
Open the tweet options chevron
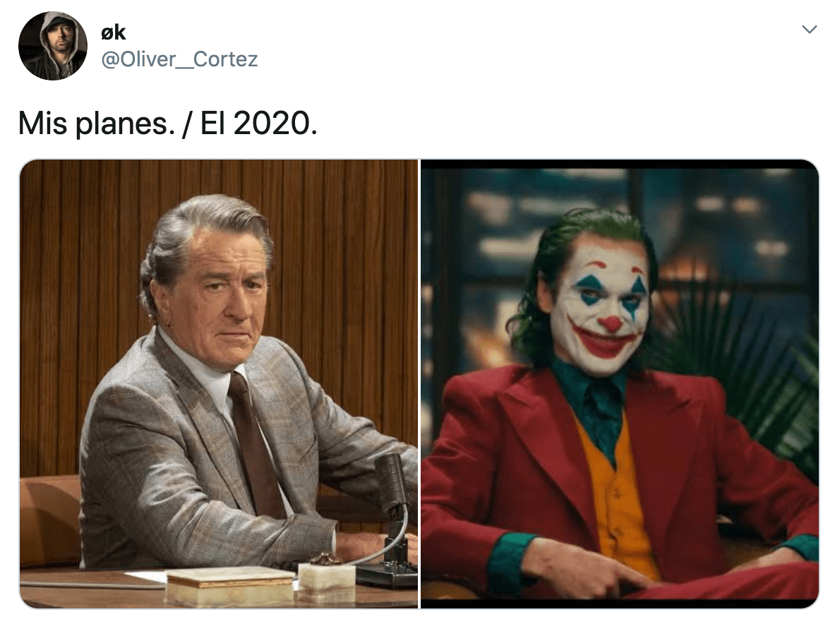[x=810, y=30]
